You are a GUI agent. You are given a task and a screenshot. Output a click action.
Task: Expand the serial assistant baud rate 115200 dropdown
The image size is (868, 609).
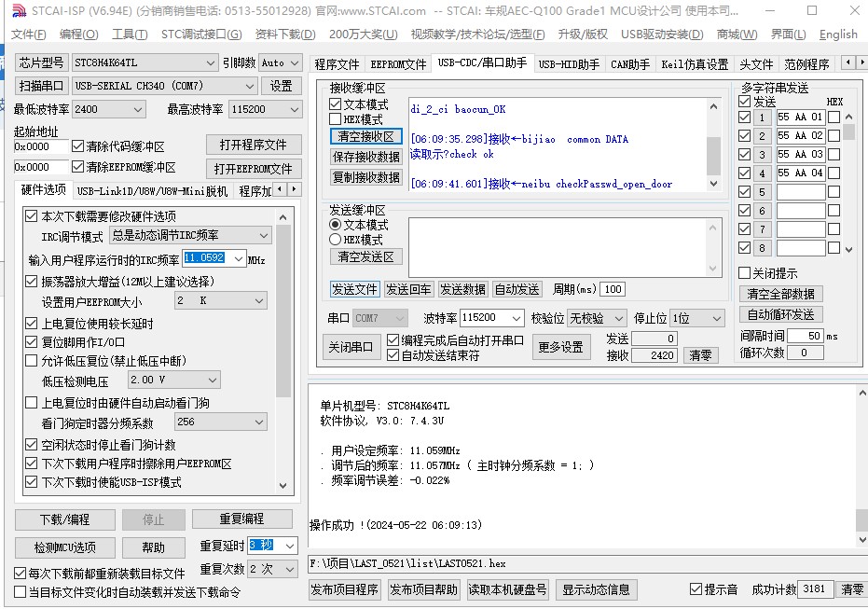(x=516, y=318)
